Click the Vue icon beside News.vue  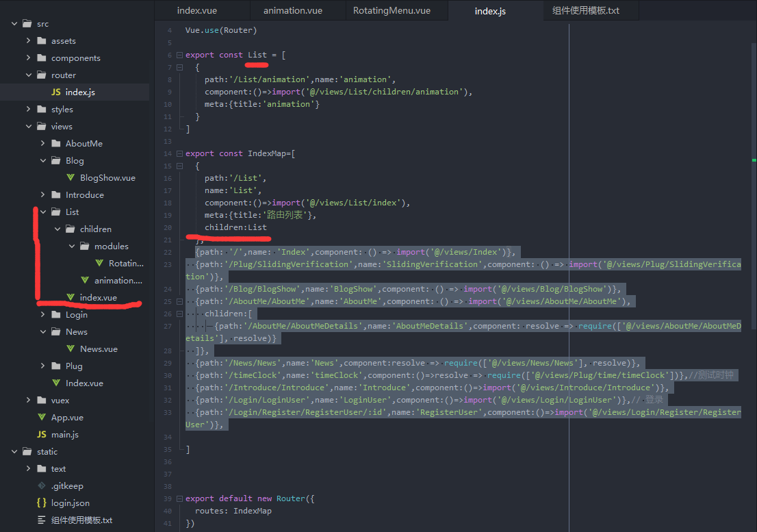point(70,349)
